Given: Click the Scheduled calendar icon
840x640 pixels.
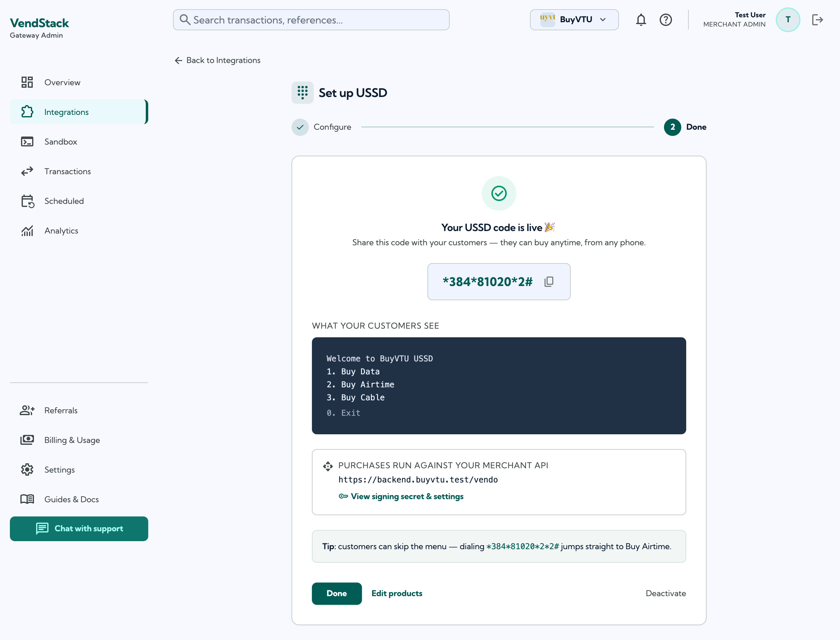Looking at the screenshot, I should pyautogui.click(x=27, y=201).
